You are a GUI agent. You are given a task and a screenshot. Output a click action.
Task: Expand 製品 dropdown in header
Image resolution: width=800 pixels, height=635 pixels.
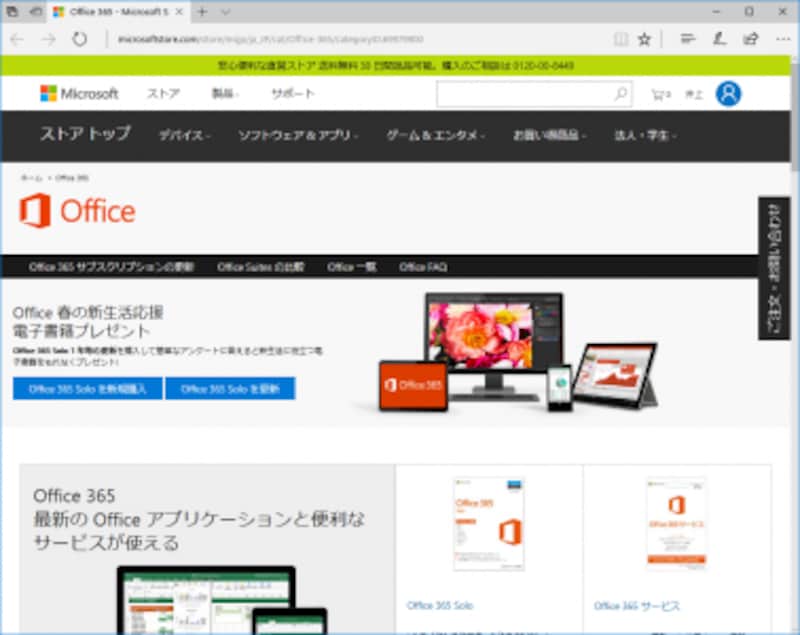tap(225, 93)
